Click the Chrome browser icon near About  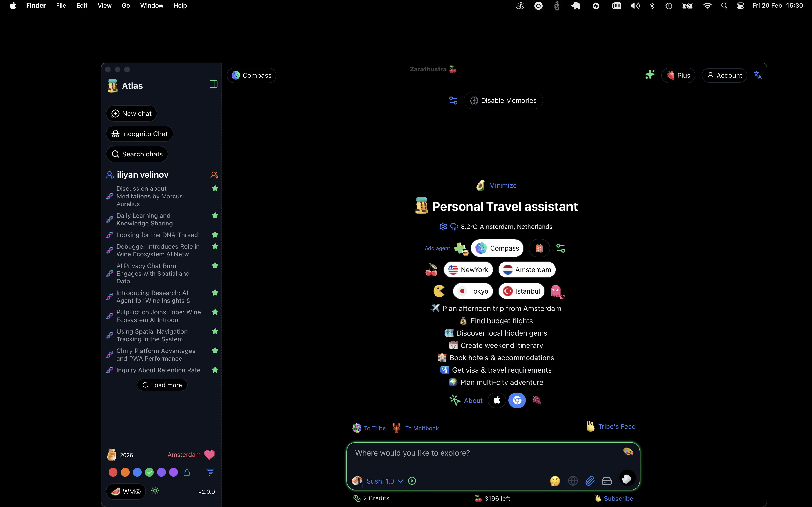[x=517, y=400]
